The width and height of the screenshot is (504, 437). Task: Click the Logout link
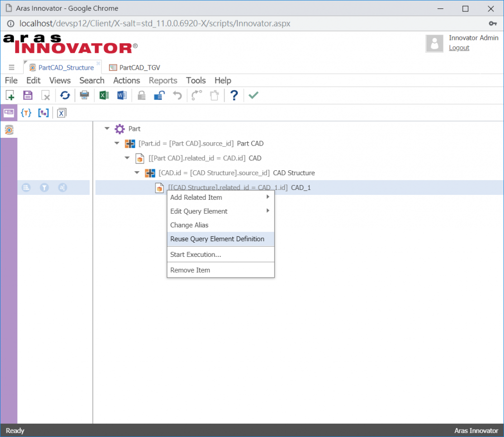point(459,48)
